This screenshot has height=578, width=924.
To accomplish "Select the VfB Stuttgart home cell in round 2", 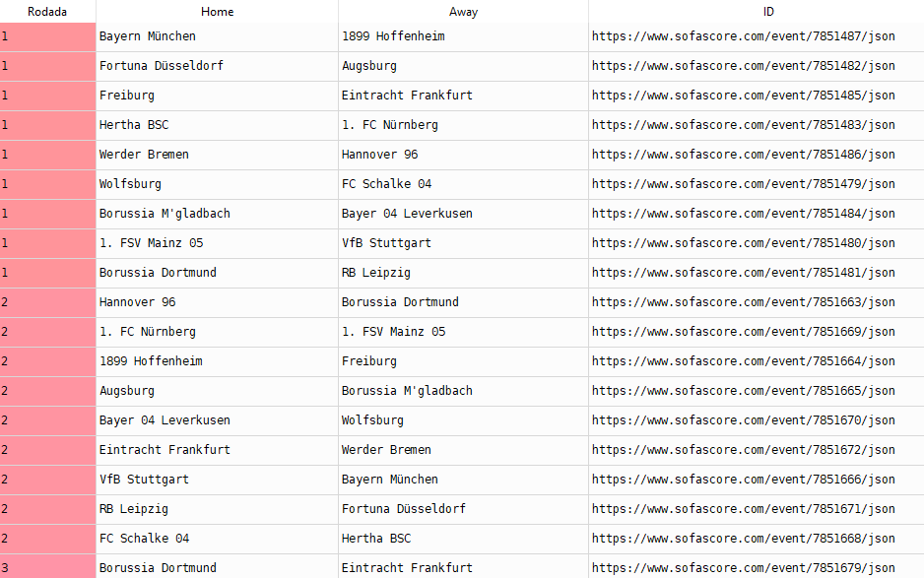I will pyautogui.click(x=144, y=480).
